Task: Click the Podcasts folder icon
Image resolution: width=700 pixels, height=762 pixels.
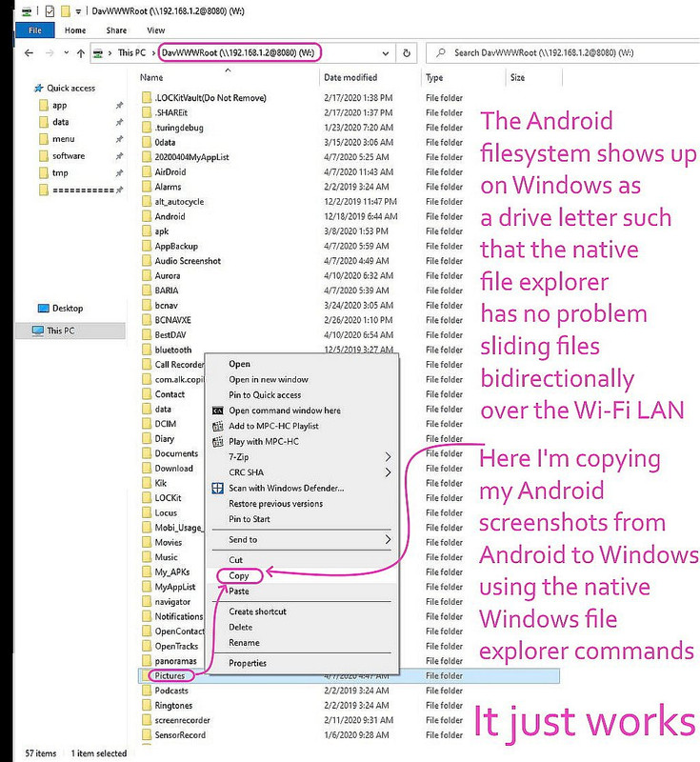Action: pyautogui.click(x=147, y=691)
